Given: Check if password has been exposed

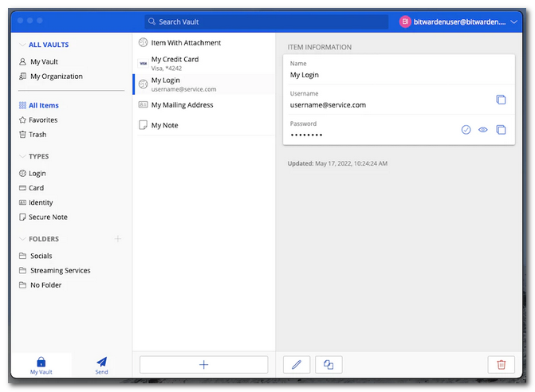Looking at the screenshot, I should 466,130.
